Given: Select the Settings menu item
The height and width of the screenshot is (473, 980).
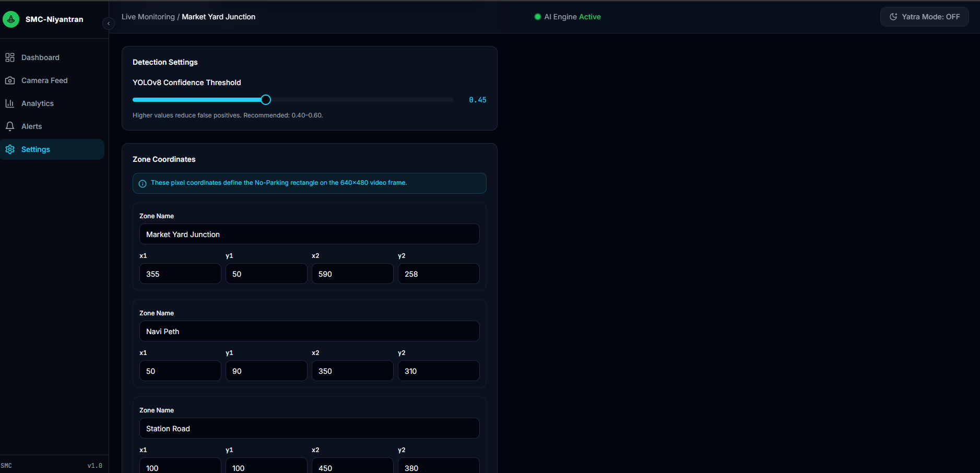Looking at the screenshot, I should [52, 149].
